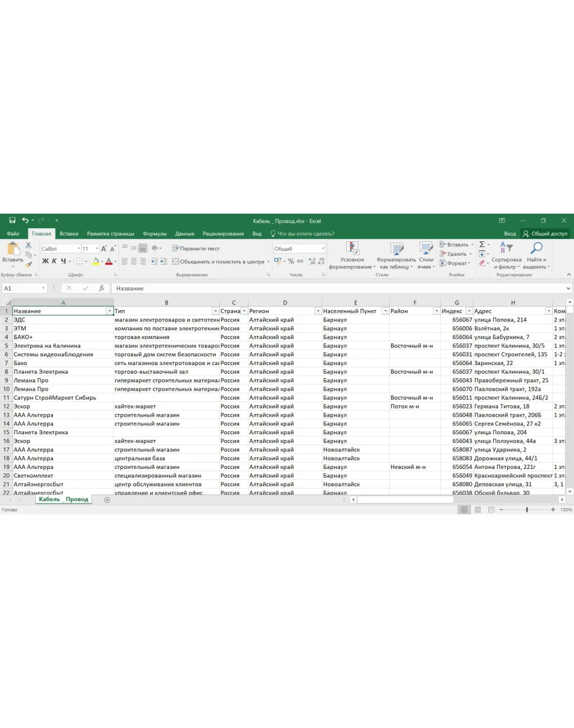Click the Clear eraser icon
The width and height of the screenshot is (574, 728).
pos(482,263)
